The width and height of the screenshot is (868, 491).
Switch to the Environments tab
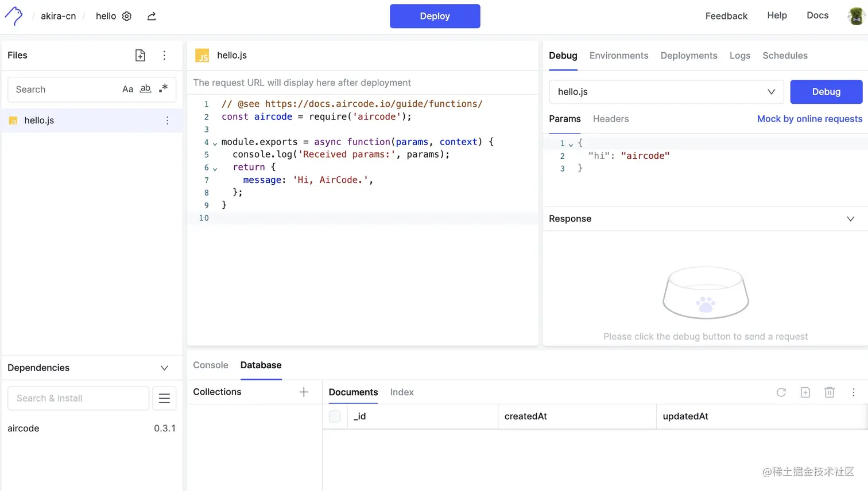619,56
